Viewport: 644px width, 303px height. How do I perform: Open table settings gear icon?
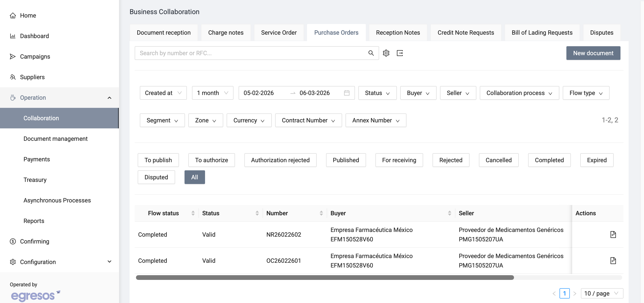(x=386, y=53)
